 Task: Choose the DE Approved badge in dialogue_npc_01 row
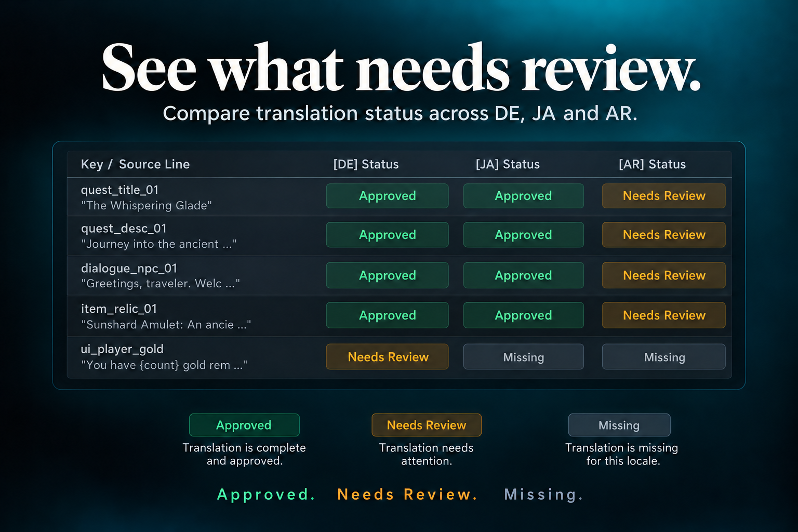click(x=387, y=275)
